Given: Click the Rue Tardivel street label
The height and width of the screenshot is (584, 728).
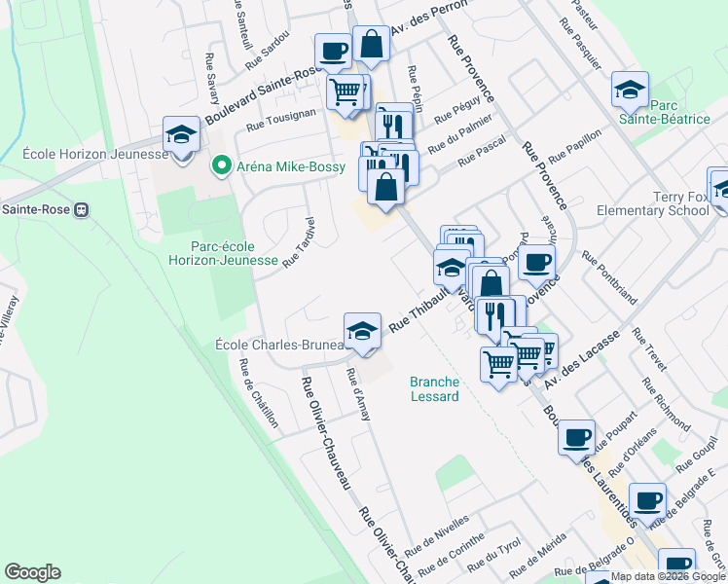Looking at the screenshot, I should click(x=299, y=242).
